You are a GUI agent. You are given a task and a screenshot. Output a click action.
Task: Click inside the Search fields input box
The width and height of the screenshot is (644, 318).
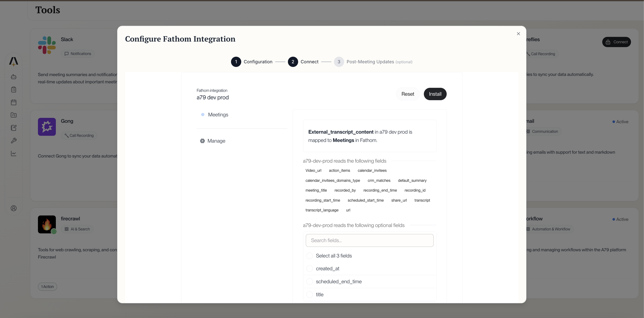tap(370, 240)
